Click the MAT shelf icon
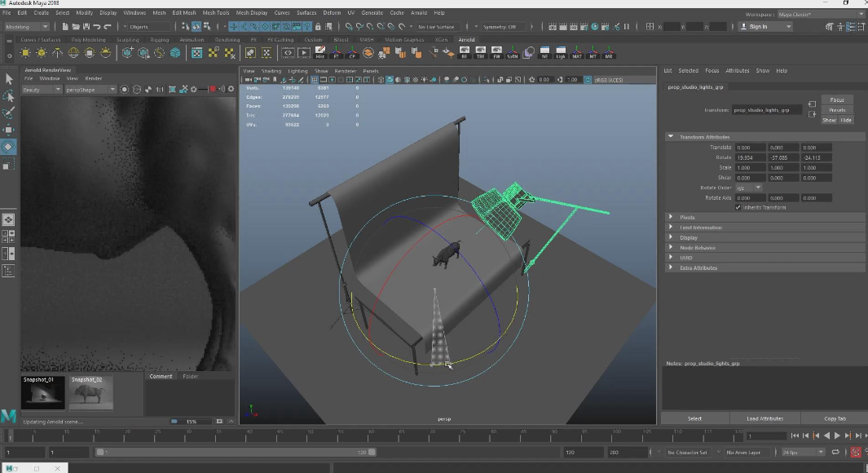 [x=577, y=53]
